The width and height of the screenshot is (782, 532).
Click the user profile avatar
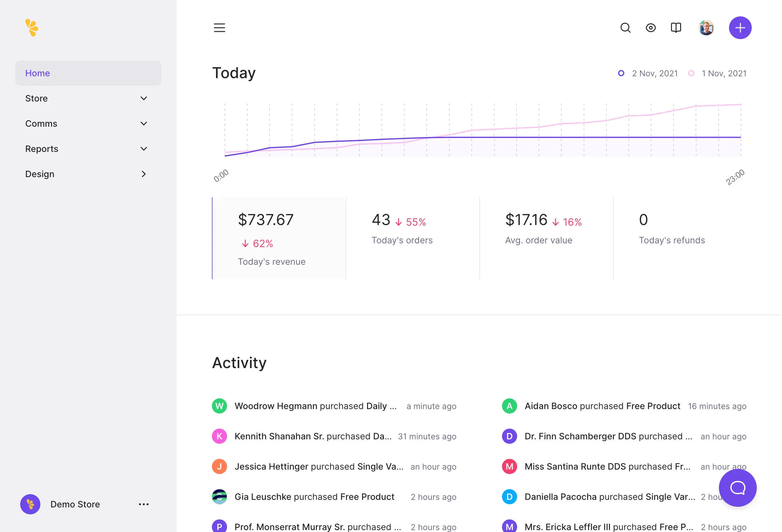tap(706, 27)
